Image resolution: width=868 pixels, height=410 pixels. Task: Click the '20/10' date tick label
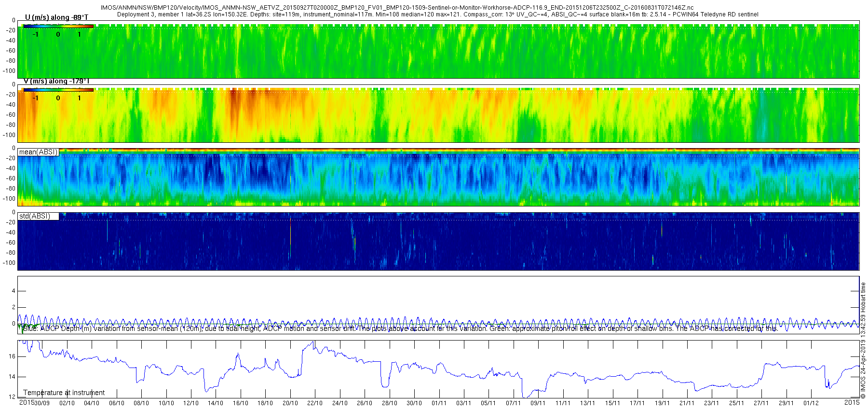click(290, 403)
